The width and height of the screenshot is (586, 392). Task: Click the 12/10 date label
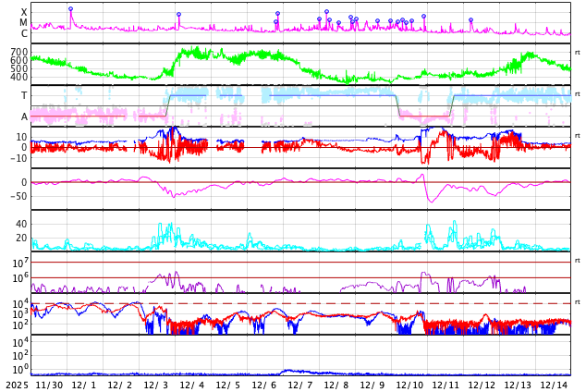(409, 385)
